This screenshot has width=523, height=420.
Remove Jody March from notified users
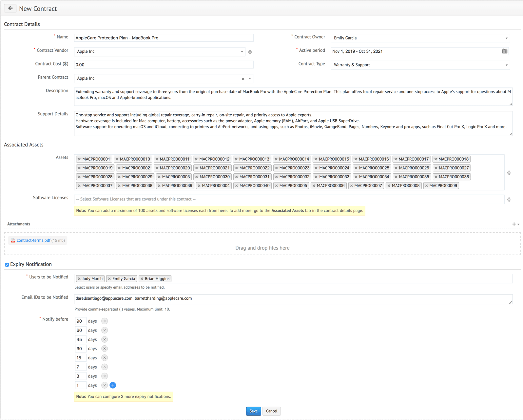coord(79,279)
